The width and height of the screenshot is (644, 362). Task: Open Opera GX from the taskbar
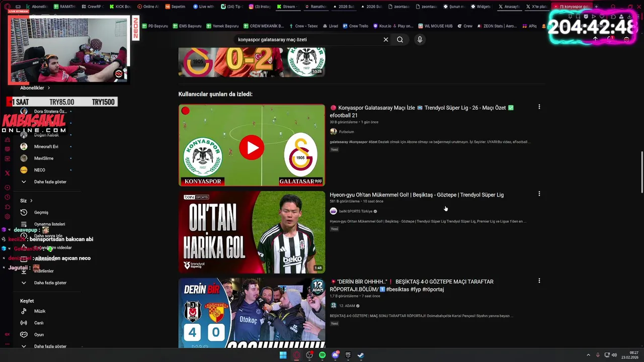tap(296, 355)
